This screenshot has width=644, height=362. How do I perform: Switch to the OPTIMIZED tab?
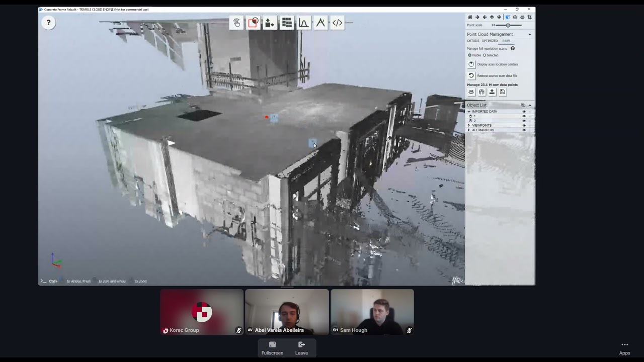pyautogui.click(x=490, y=41)
